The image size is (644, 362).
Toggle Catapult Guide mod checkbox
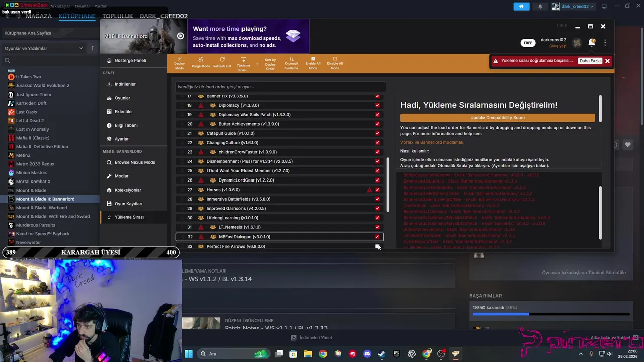[x=377, y=133]
